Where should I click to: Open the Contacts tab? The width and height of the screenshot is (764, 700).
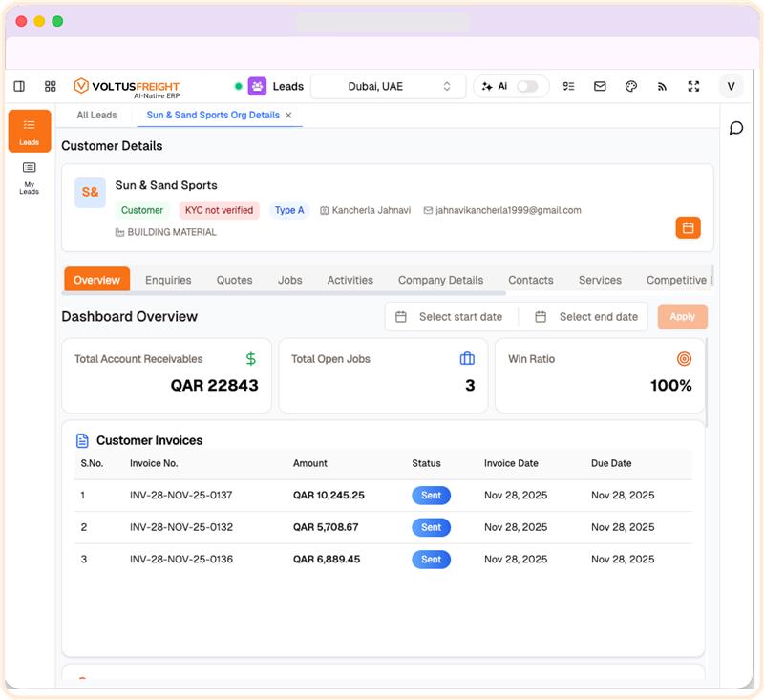pyautogui.click(x=531, y=280)
